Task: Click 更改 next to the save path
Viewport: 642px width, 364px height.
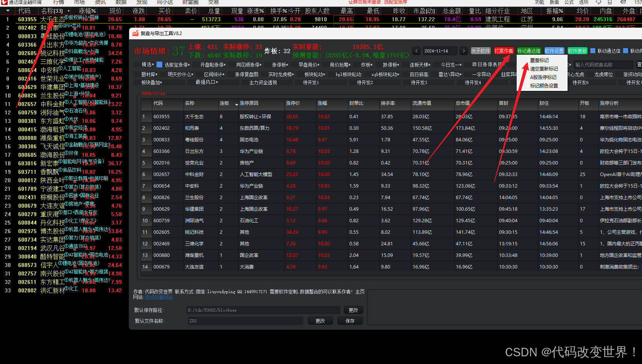Action: [353, 310]
